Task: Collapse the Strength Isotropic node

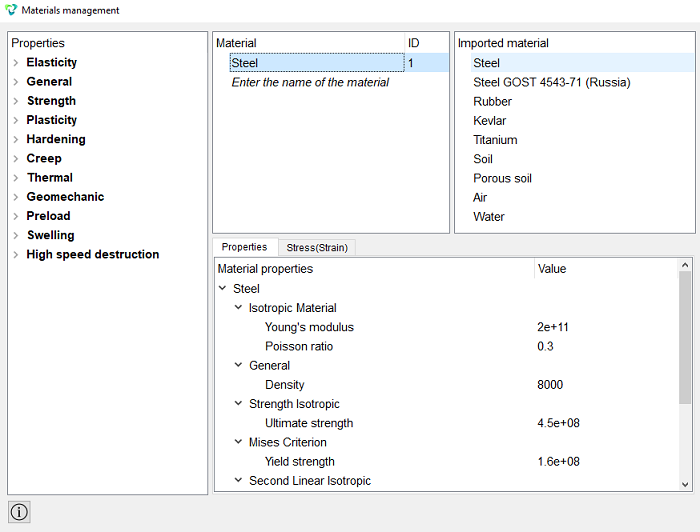Action: (x=238, y=403)
